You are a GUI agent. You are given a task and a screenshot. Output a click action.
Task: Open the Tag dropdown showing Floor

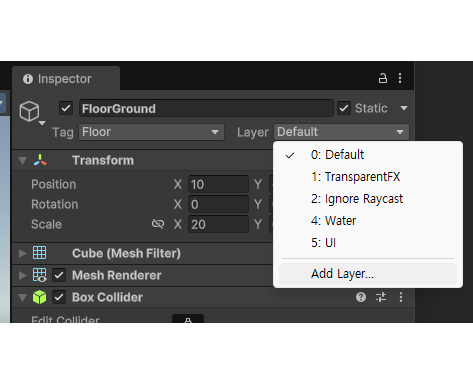click(x=151, y=132)
